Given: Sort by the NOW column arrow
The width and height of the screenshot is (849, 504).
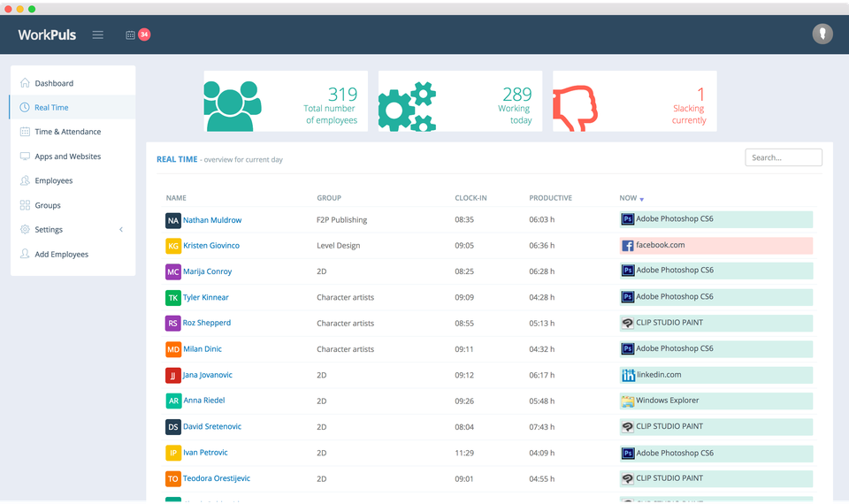Looking at the screenshot, I should tap(642, 199).
